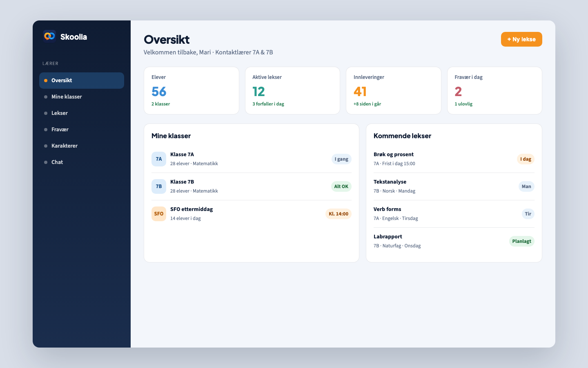Open the Labrapport assignment
Viewport: 588px width, 368px height.
pos(454,241)
